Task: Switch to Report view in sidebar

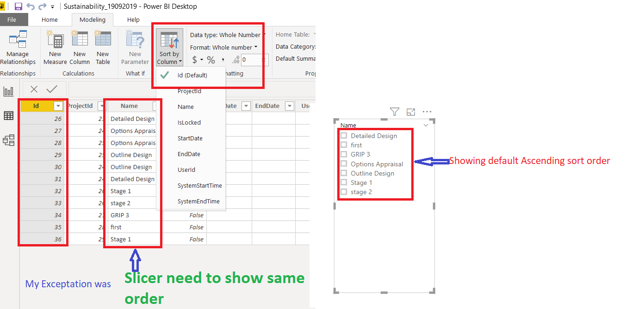Action: coord(9,91)
